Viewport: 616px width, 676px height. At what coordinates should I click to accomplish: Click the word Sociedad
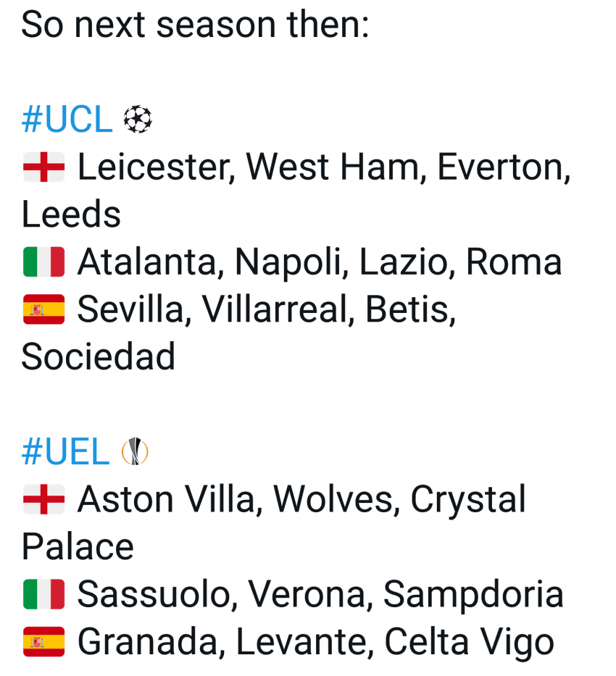(x=99, y=356)
